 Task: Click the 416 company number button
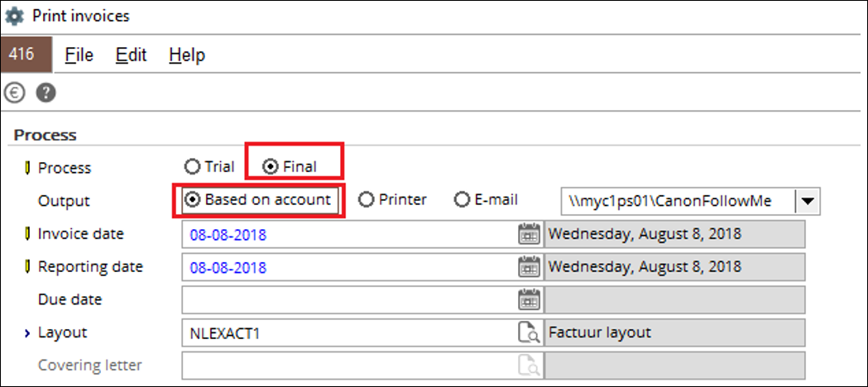click(26, 55)
